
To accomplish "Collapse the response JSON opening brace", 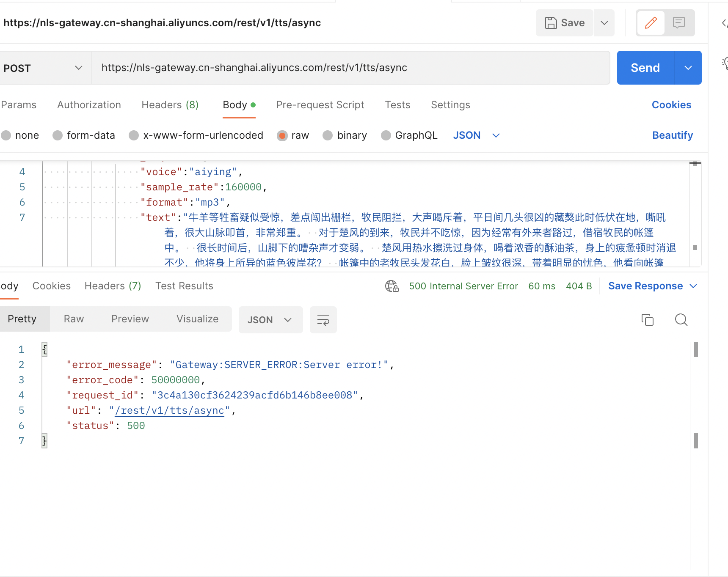I will coord(44,349).
